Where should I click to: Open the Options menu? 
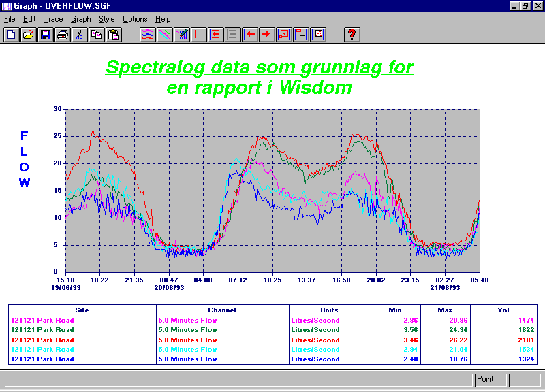point(135,19)
